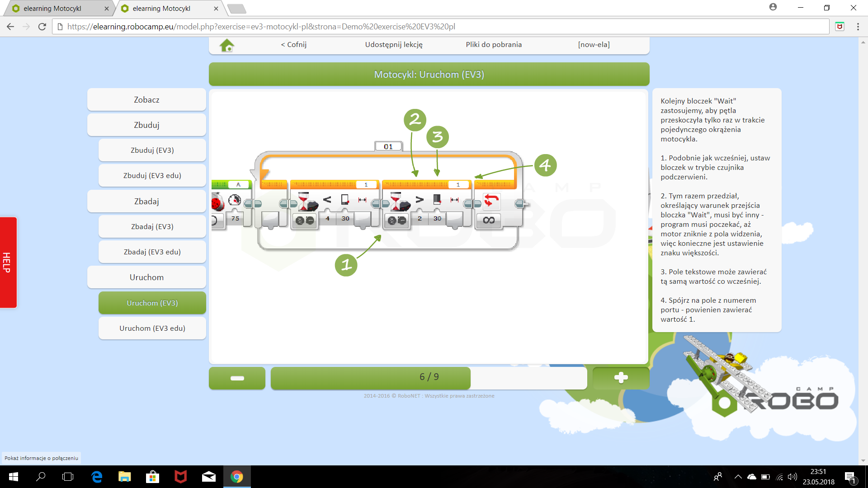
Task: Open the Zobacz section
Action: pos(146,100)
